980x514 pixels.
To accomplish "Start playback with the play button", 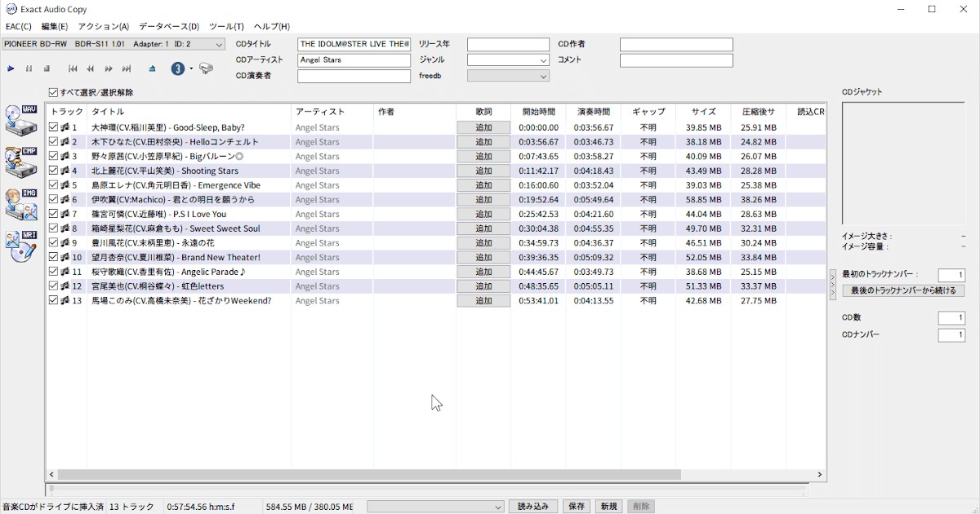I will pos(11,69).
